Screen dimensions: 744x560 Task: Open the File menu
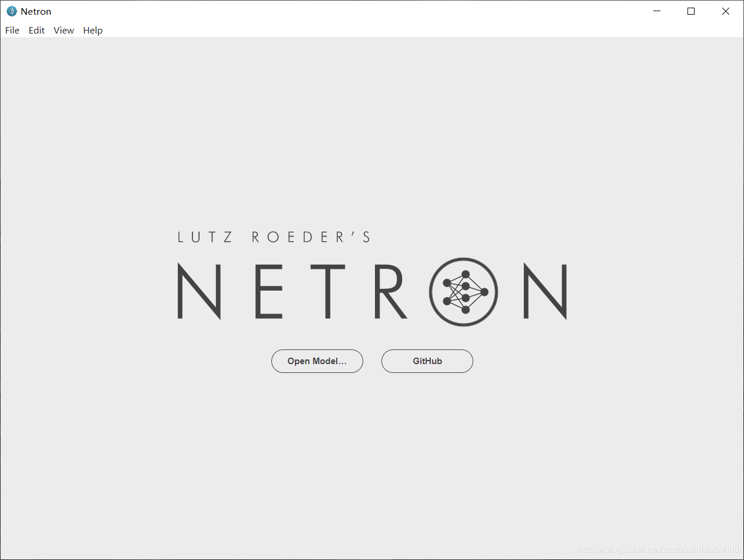click(x=12, y=31)
